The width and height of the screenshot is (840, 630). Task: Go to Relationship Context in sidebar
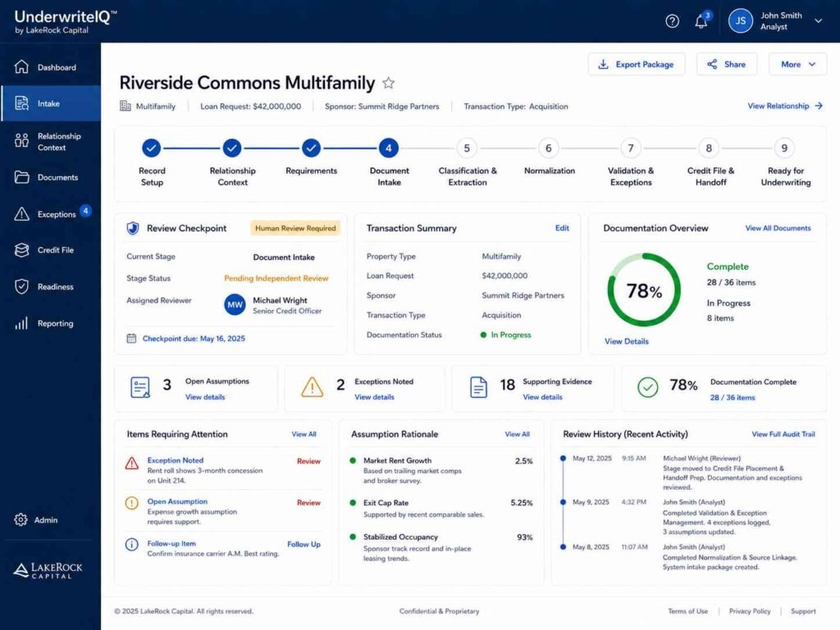tap(50, 141)
